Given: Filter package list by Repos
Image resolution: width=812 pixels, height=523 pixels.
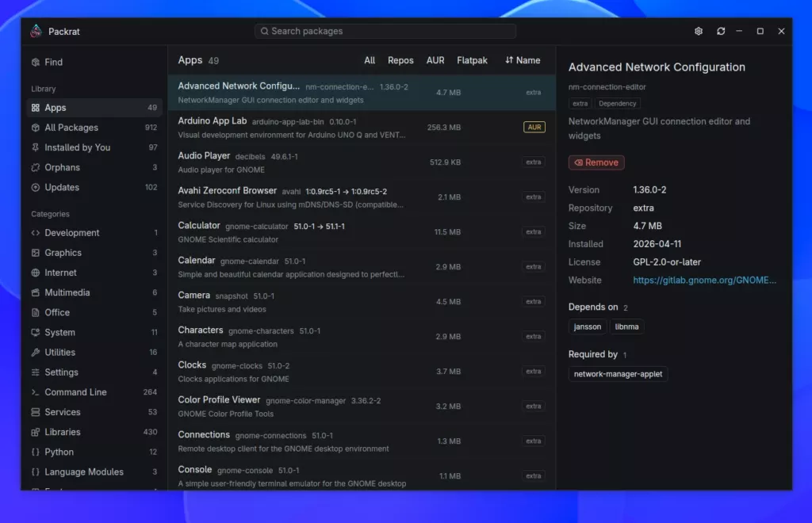Looking at the screenshot, I should pos(400,60).
